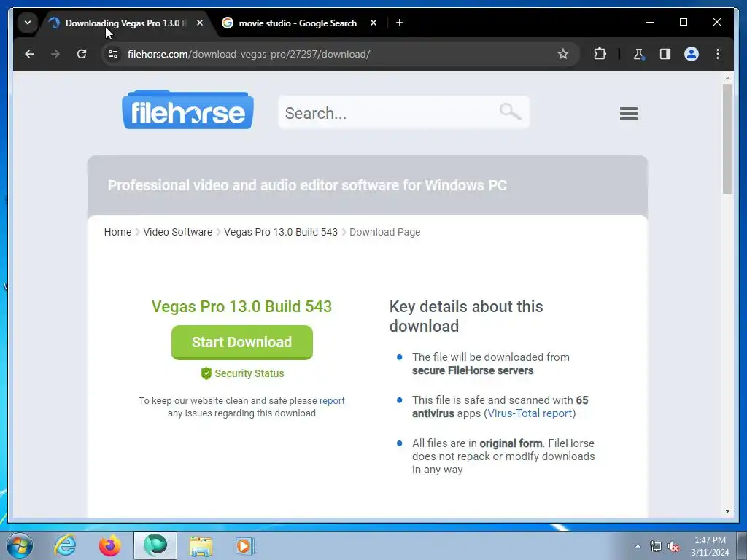747x560 pixels.
Task: Toggle the browser side panel
Action: [x=665, y=54]
